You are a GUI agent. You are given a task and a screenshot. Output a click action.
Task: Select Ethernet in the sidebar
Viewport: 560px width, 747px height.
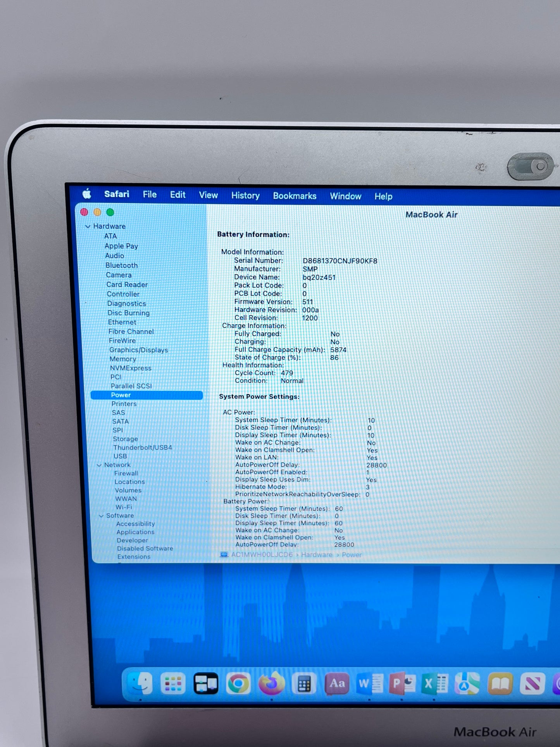pyautogui.click(x=122, y=322)
